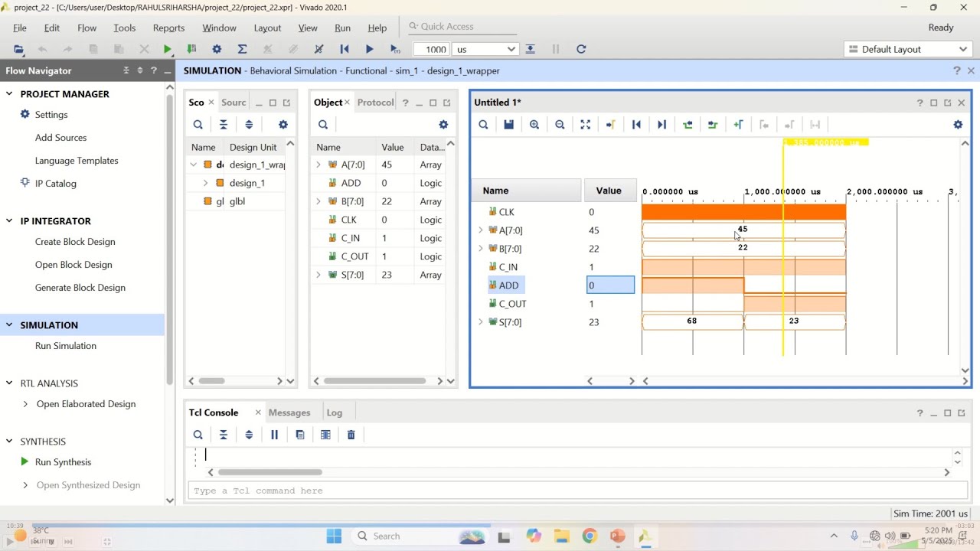Restart simulation from time zero
The image size is (980, 551).
click(345, 49)
